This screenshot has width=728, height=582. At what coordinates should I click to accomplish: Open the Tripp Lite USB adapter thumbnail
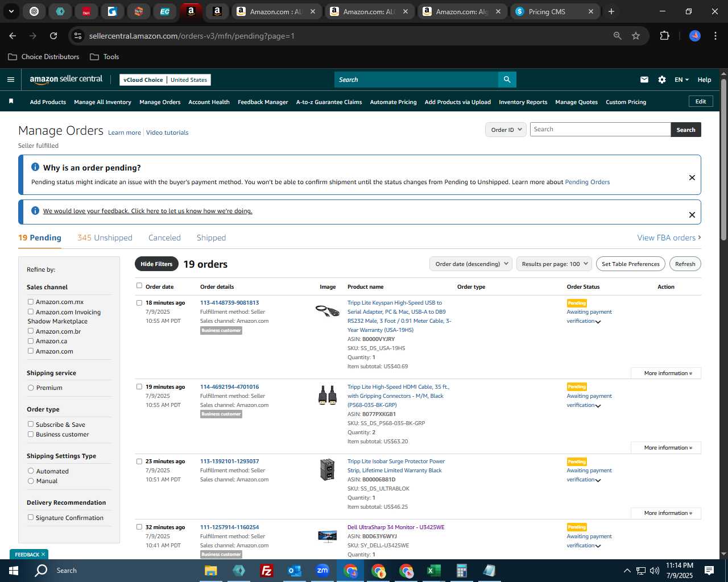pyautogui.click(x=328, y=311)
